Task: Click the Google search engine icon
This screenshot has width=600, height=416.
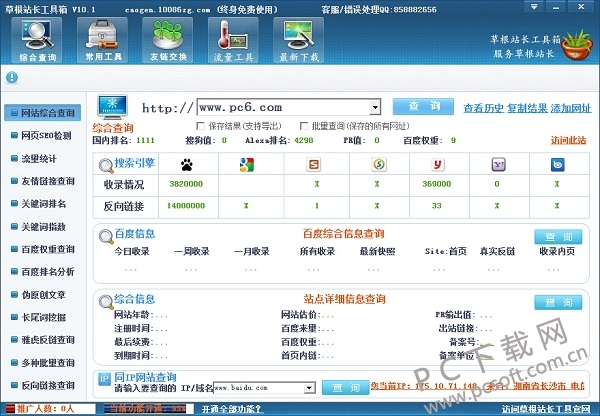Action: click(x=247, y=165)
